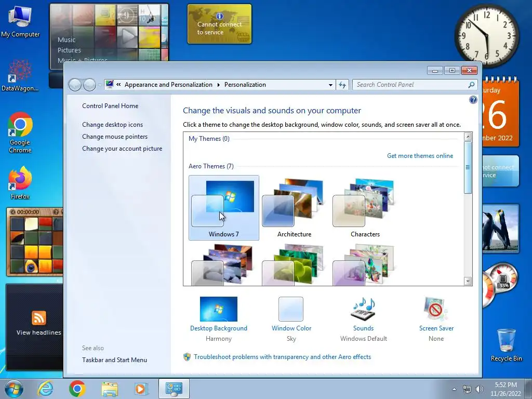Click the Personalization breadcrumb
The height and width of the screenshot is (399, 532).
pyautogui.click(x=245, y=85)
